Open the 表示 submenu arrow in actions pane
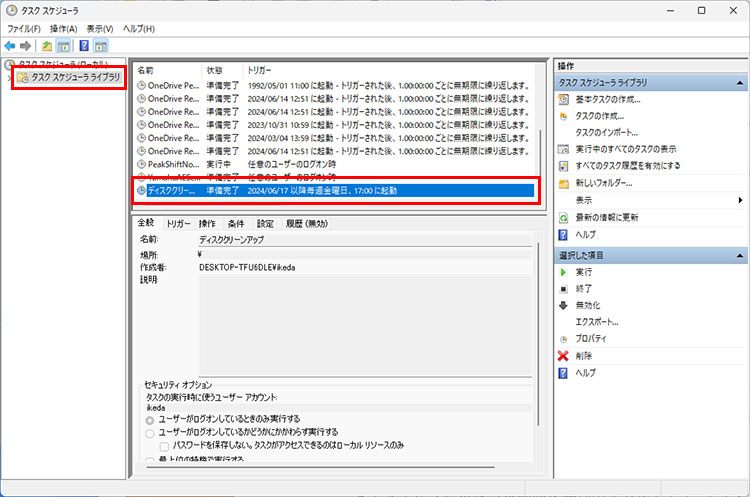Image resolution: width=750 pixels, height=497 pixels. pyautogui.click(x=739, y=200)
